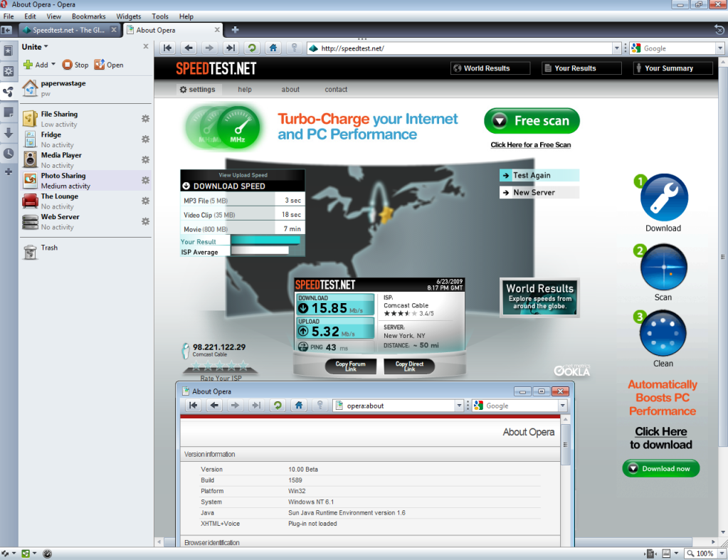Go Back in the About Opera inner window
728x560 pixels.
point(214,406)
